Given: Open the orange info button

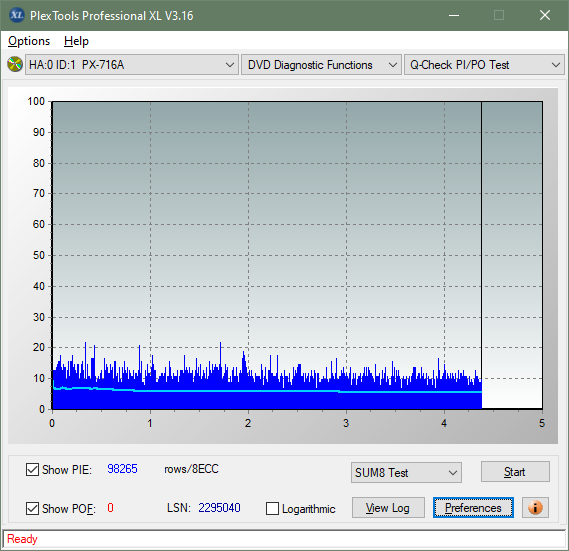Looking at the screenshot, I should click(535, 507).
